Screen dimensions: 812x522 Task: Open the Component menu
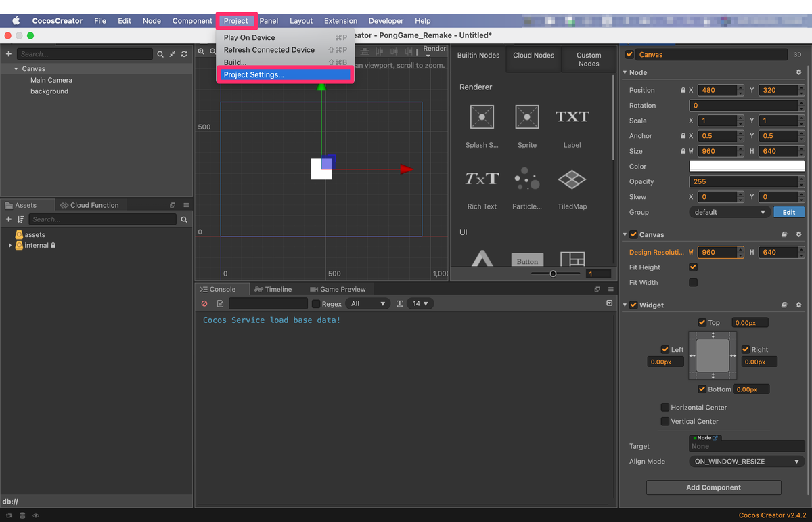coord(192,21)
